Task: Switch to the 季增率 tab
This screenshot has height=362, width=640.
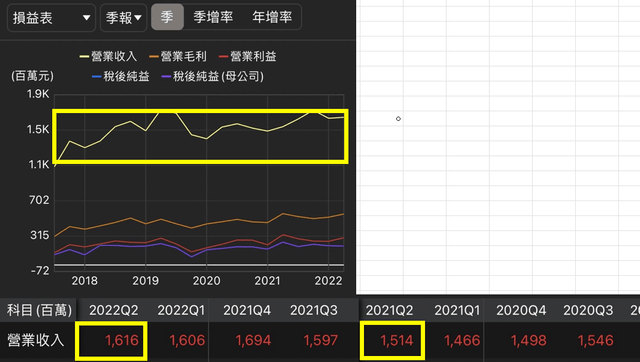Action: coord(213,17)
